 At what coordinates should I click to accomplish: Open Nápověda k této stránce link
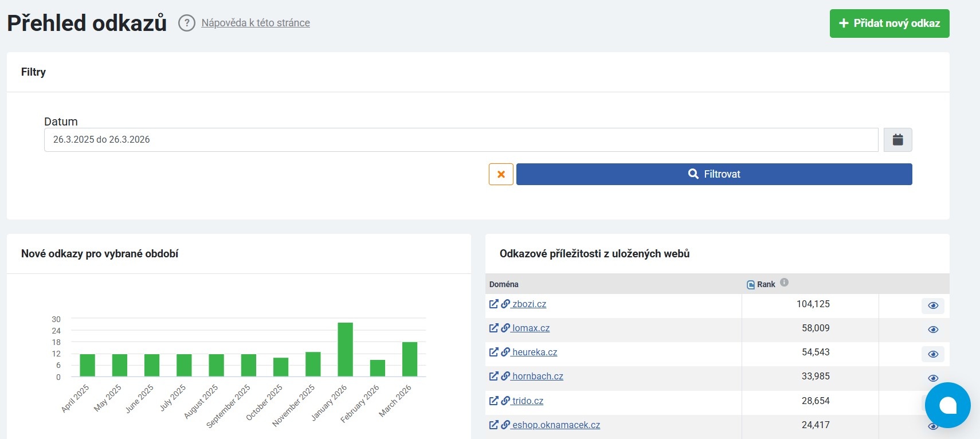256,23
